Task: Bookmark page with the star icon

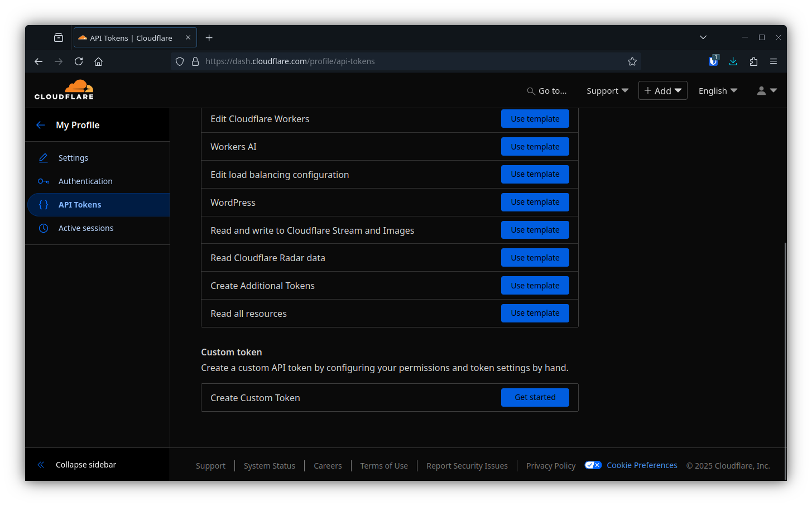Action: 632,61
